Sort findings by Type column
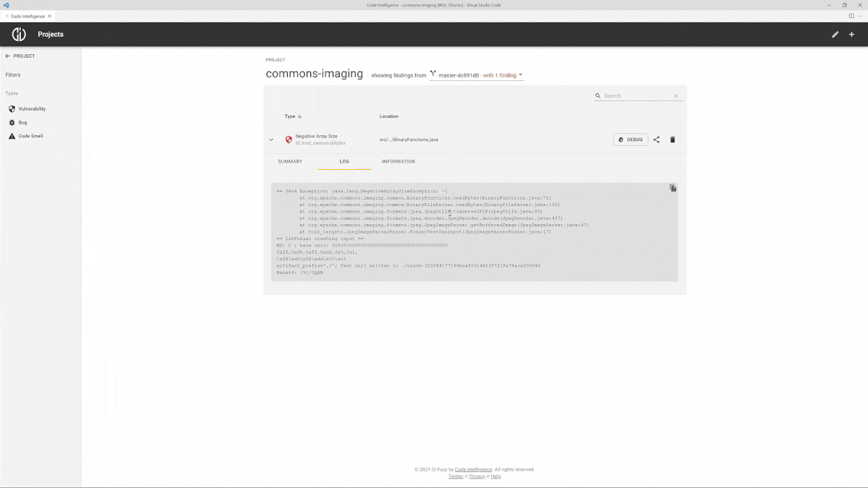 pos(293,116)
